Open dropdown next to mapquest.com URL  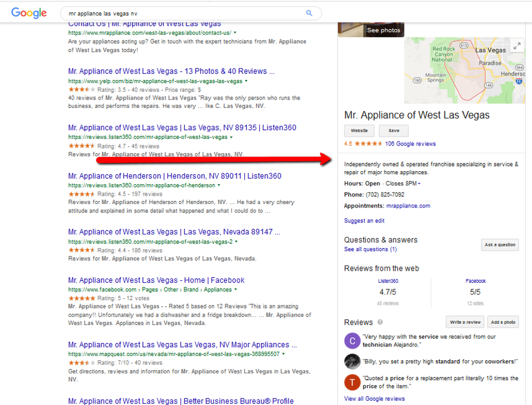pos(284,354)
